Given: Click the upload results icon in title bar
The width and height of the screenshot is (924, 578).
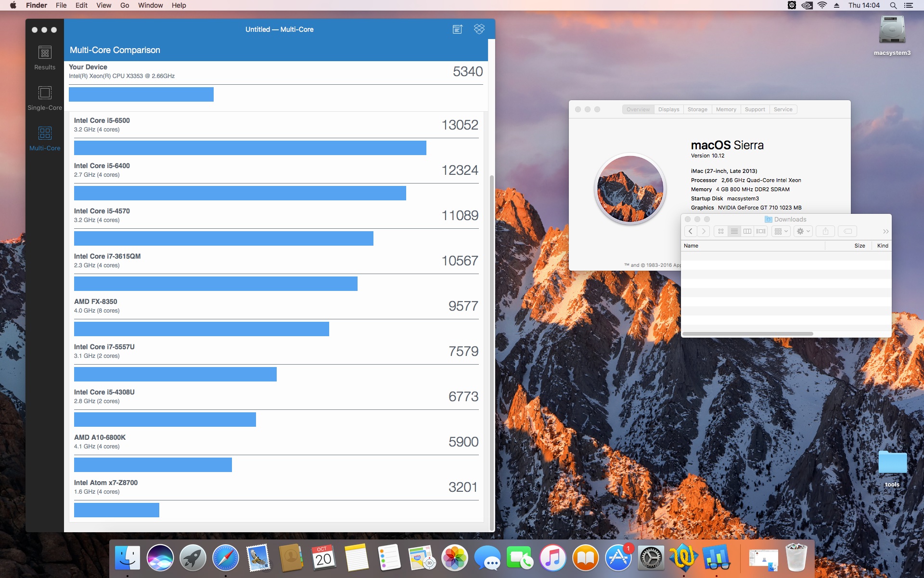Looking at the screenshot, I should (x=457, y=29).
